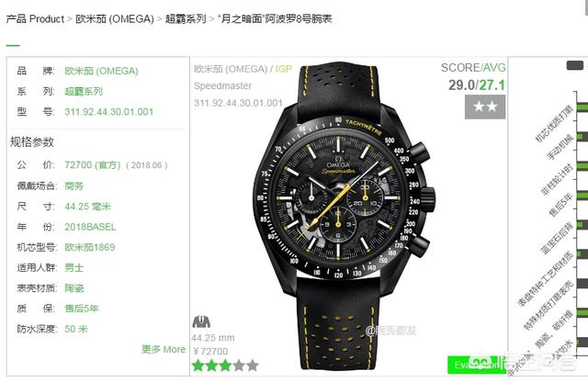Screen dimensions: 588x382
Task: Click the brand value 欧米茄 (OMEGA)
Action: pos(101,71)
